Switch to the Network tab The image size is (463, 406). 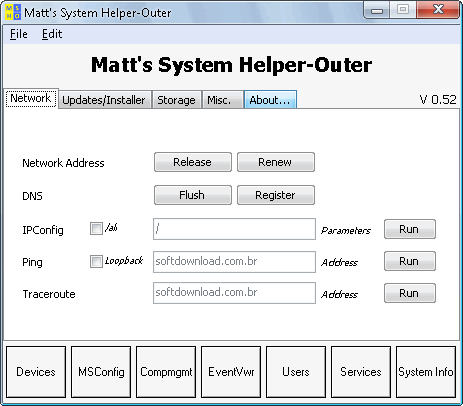[x=31, y=98]
